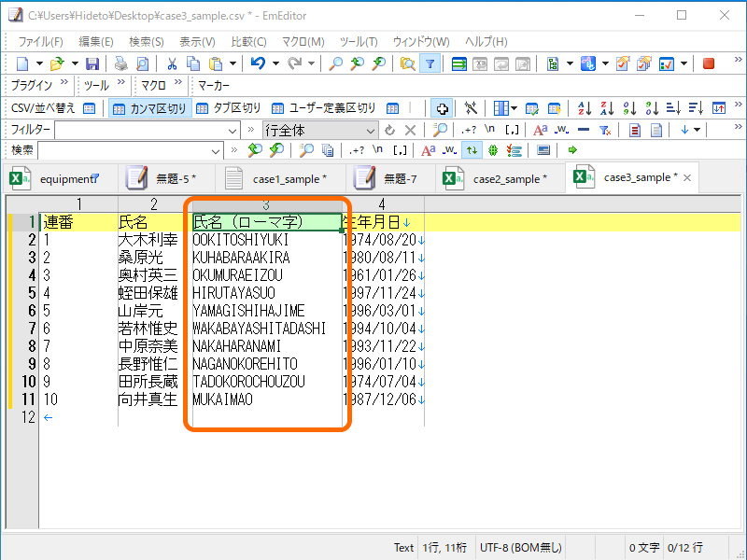Undo the last edit

click(258, 63)
